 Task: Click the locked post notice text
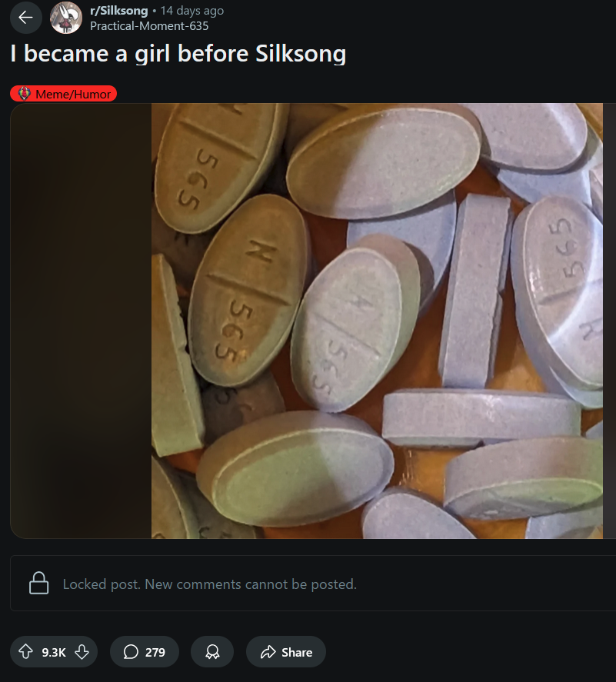(210, 584)
